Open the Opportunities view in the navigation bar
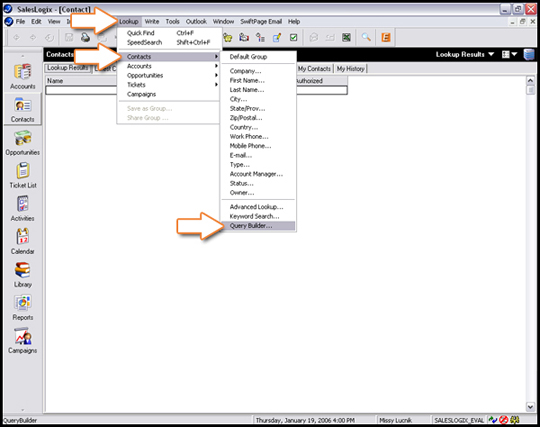This screenshot has width=540, height=427. tap(23, 143)
